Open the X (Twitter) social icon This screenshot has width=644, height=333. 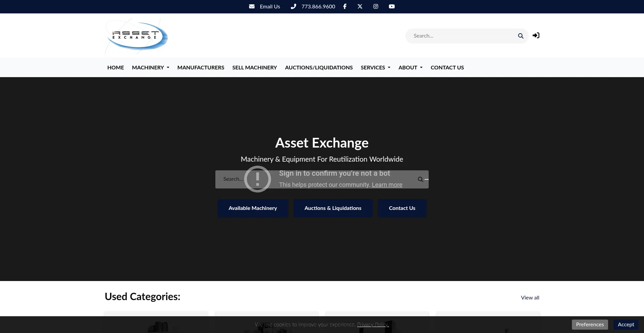[360, 6]
